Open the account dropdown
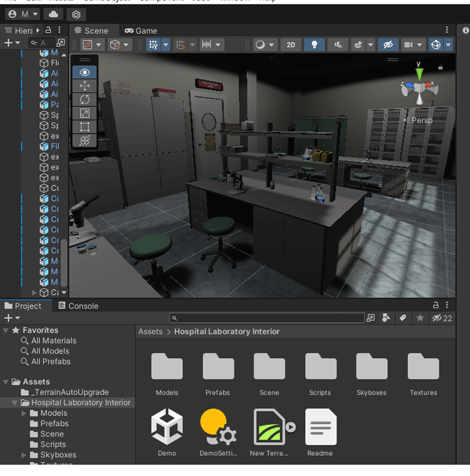This screenshot has height=476, width=470. pos(23,14)
